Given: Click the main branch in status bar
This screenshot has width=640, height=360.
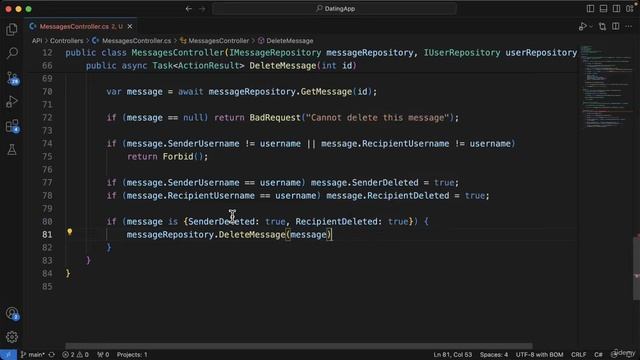Looking at the screenshot, I should click(x=32, y=355).
